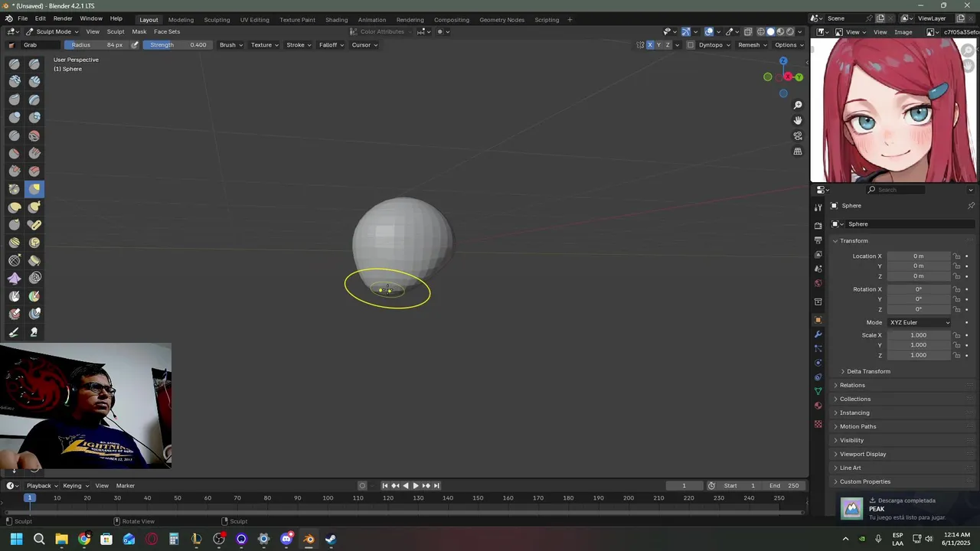
Task: Open the Object properties tab
Action: (x=818, y=320)
